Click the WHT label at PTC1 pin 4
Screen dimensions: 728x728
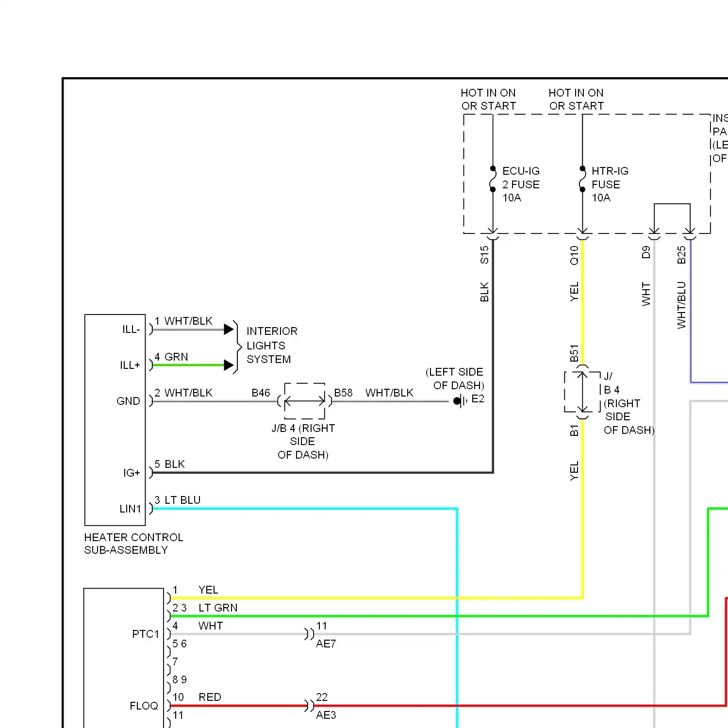211,626
